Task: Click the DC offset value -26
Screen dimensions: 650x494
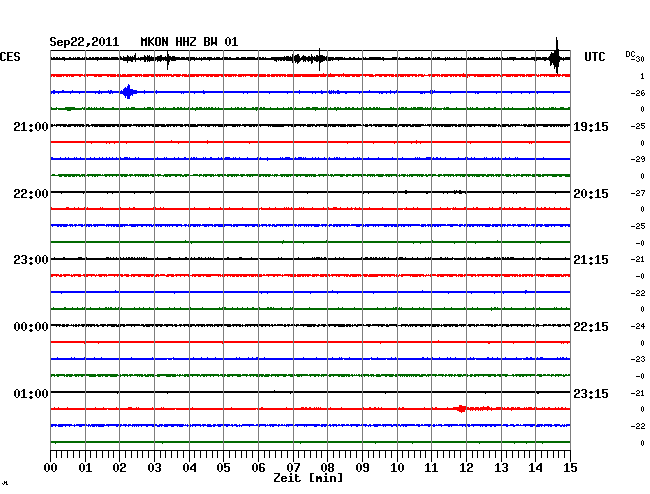Action: coord(638,94)
